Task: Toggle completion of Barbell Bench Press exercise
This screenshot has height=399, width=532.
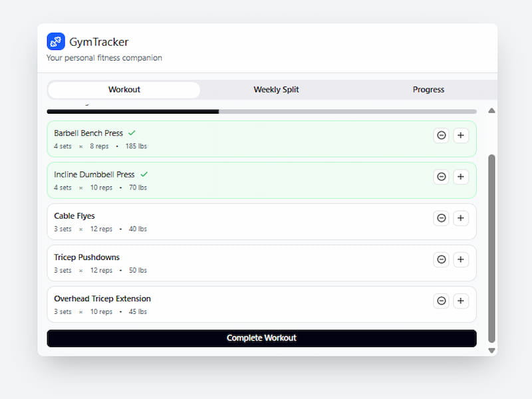Action: [x=233, y=139]
